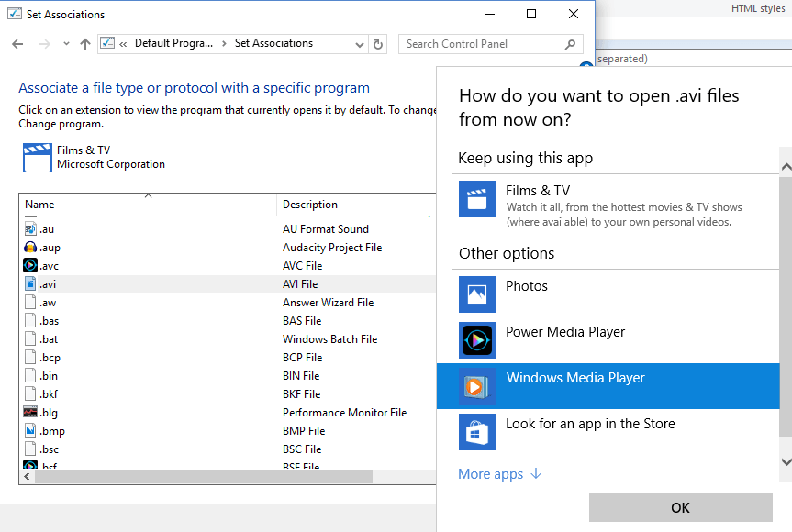The image size is (792, 532).
Task: Select the .bkf extension row
Action: [x=228, y=393]
